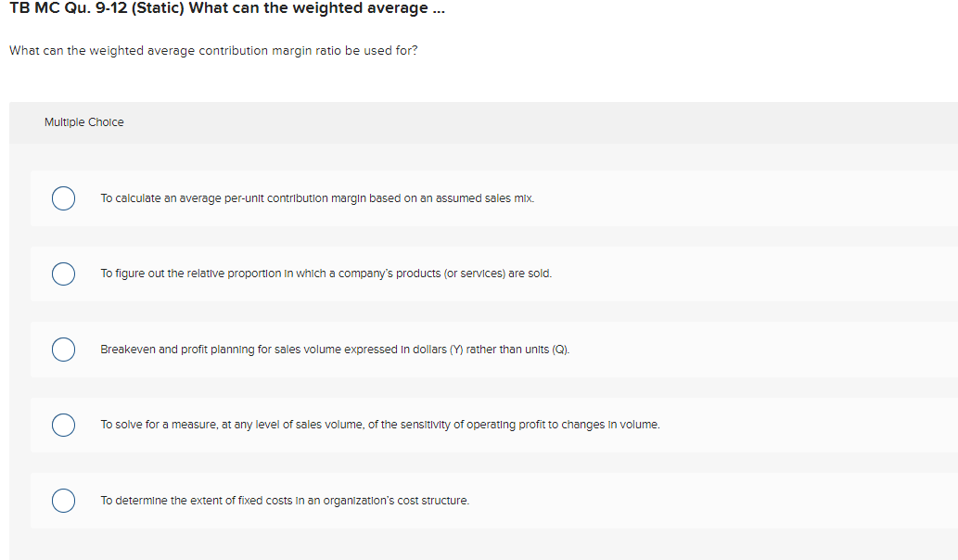Screen dimensions: 958x560
Task: Select the radio button for the first answer option
Action: pos(63,198)
